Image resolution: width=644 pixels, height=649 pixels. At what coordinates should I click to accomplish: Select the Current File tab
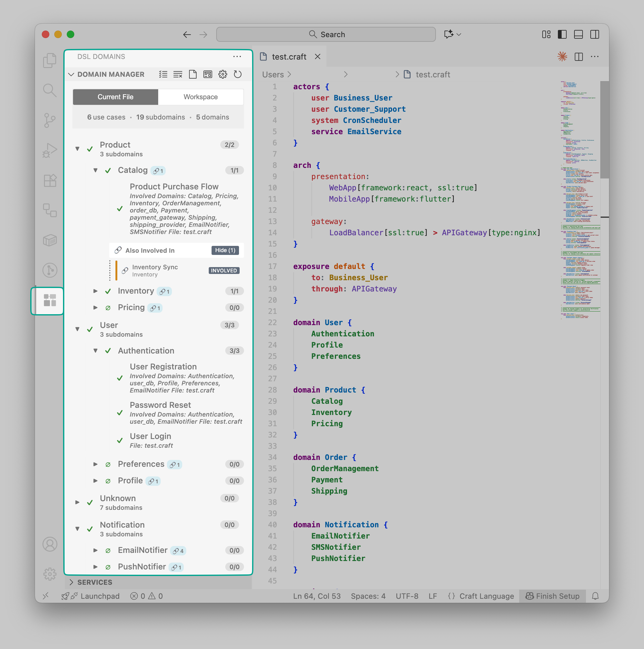click(x=115, y=97)
